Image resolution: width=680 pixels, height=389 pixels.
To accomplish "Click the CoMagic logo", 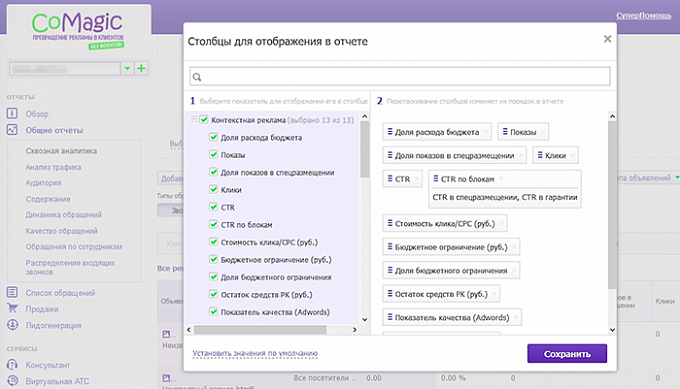I will [78, 29].
